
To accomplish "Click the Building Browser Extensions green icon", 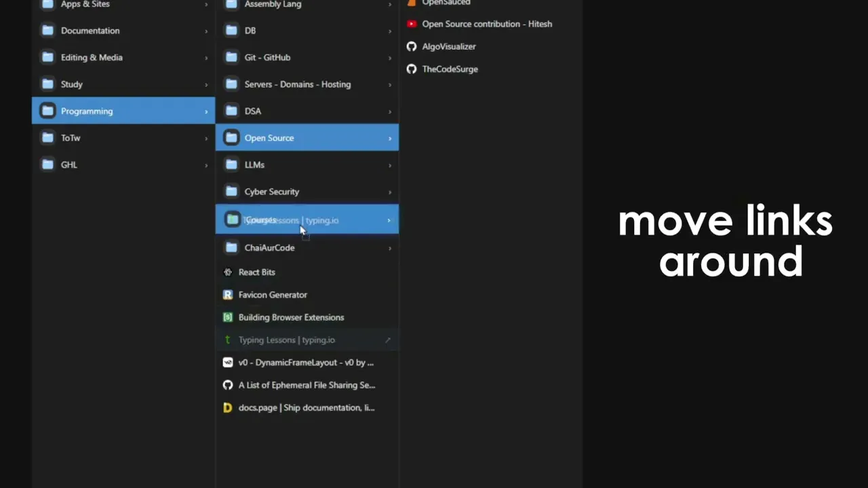I will pyautogui.click(x=228, y=317).
